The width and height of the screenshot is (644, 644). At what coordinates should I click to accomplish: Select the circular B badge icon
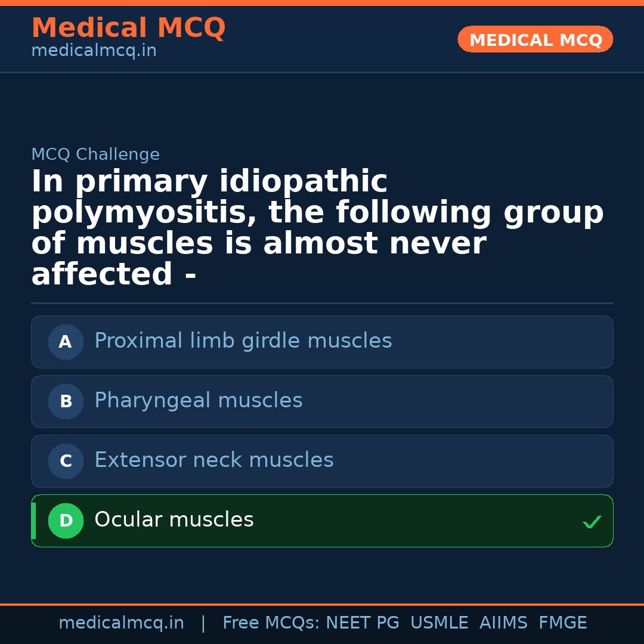coord(66,401)
